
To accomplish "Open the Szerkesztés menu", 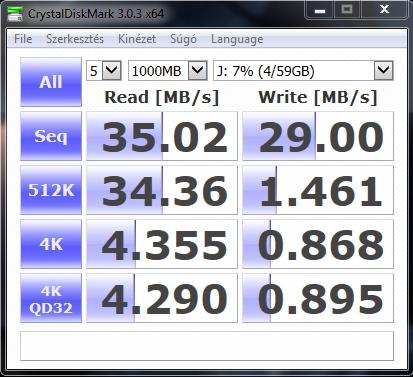I will coord(75,39).
